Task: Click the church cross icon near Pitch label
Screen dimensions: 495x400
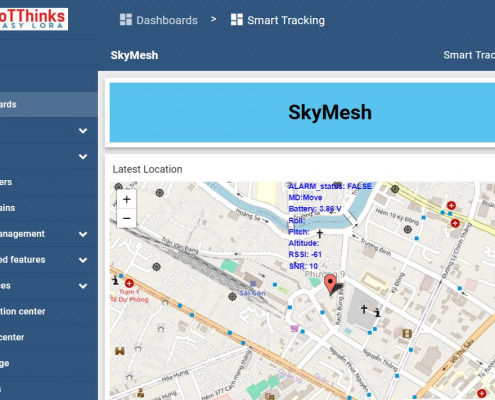Action: pyautogui.click(x=320, y=233)
